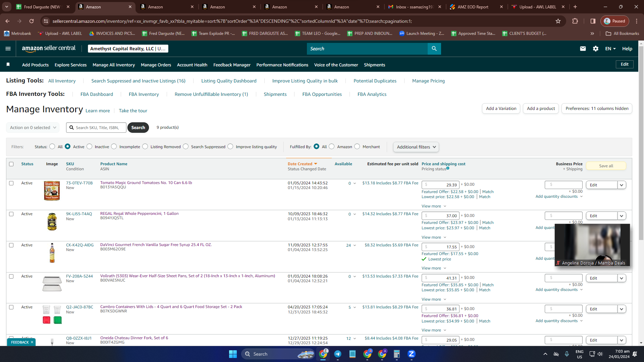Switch to the Gmail Inbox tab

coord(414,7)
